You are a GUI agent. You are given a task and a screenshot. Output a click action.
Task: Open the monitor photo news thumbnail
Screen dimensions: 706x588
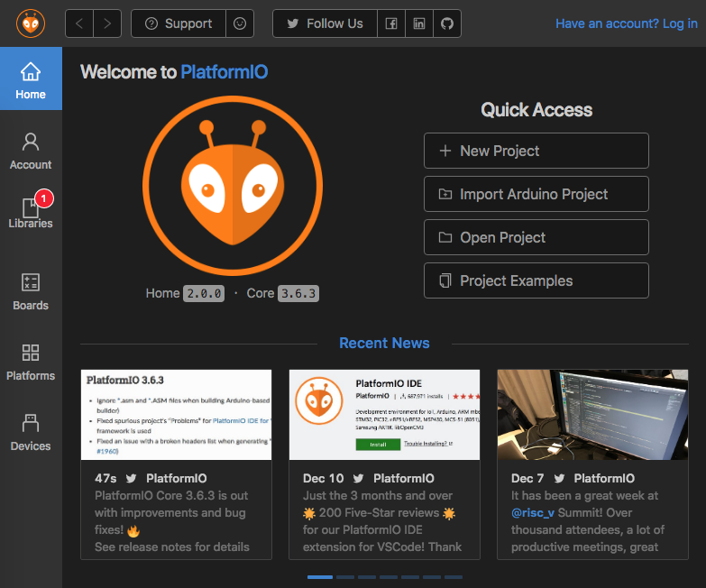[592, 415]
